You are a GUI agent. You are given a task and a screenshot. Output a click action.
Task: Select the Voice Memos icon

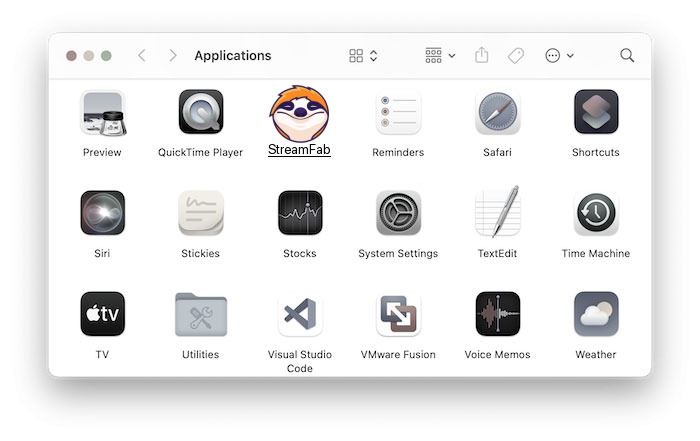[497, 314]
